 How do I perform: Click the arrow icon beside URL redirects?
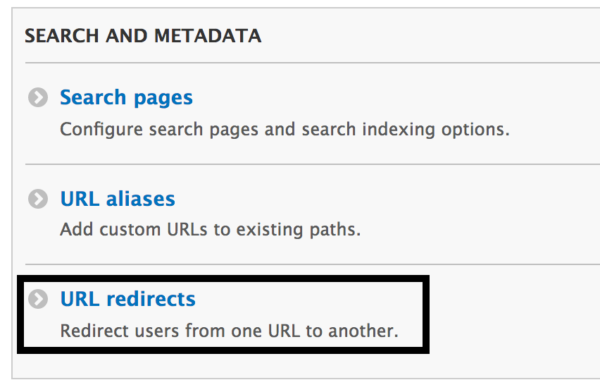38,299
